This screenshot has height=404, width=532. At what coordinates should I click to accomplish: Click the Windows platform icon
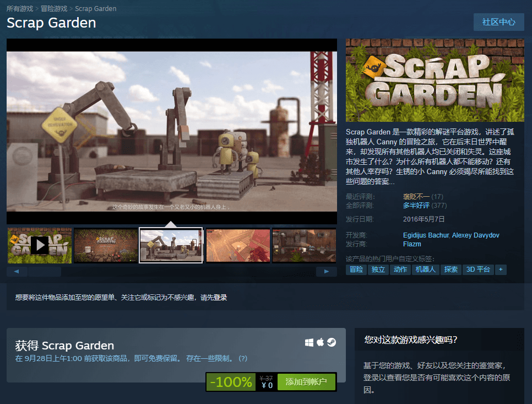(310, 343)
